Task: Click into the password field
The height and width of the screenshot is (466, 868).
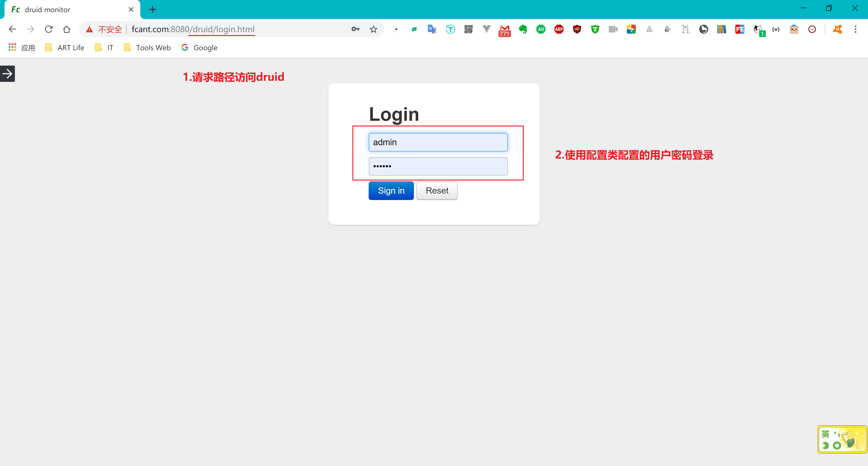Action: click(x=438, y=166)
